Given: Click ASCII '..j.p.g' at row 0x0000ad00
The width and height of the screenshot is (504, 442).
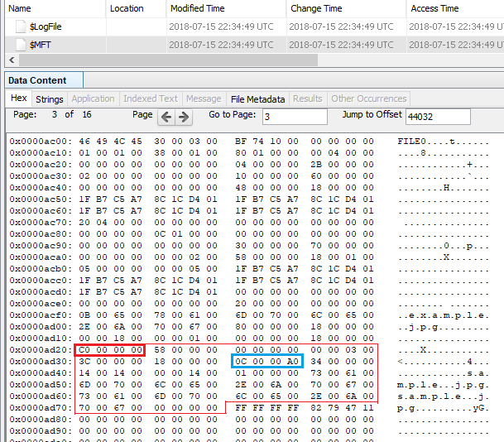Looking at the screenshot, I should coord(417,327).
